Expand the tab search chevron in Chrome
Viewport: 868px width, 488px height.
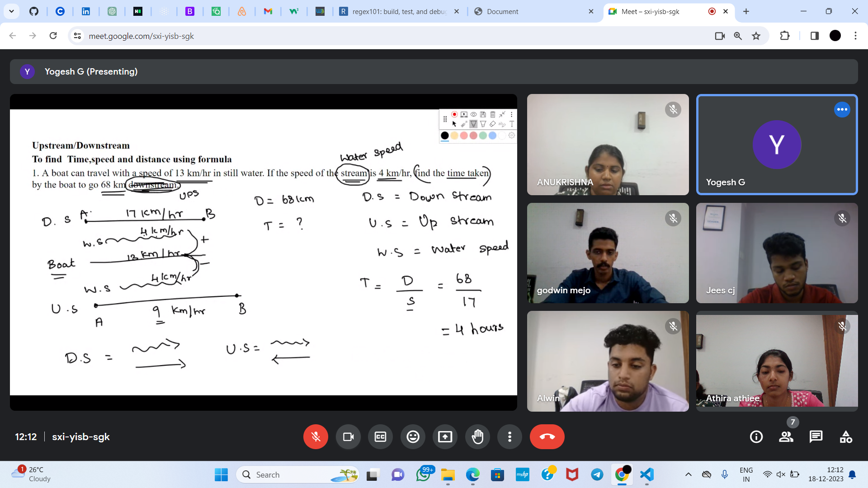click(x=11, y=11)
